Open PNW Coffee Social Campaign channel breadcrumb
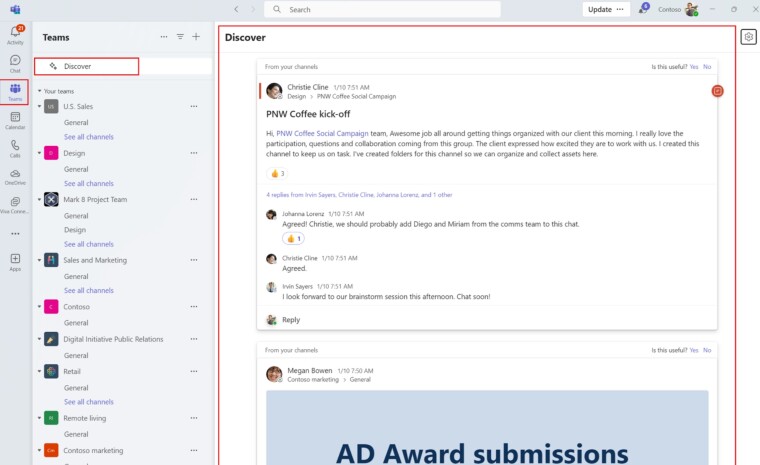760x465 pixels. [356, 96]
